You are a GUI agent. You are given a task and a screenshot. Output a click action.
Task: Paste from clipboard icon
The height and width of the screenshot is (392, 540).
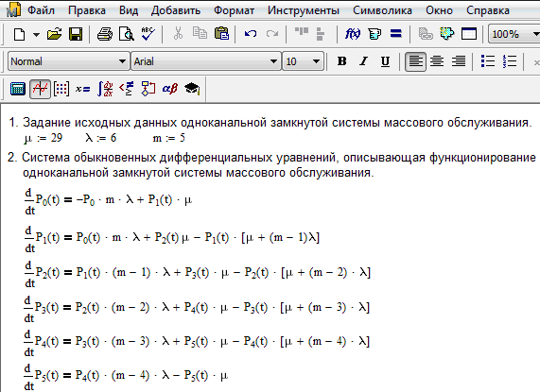tap(221, 34)
